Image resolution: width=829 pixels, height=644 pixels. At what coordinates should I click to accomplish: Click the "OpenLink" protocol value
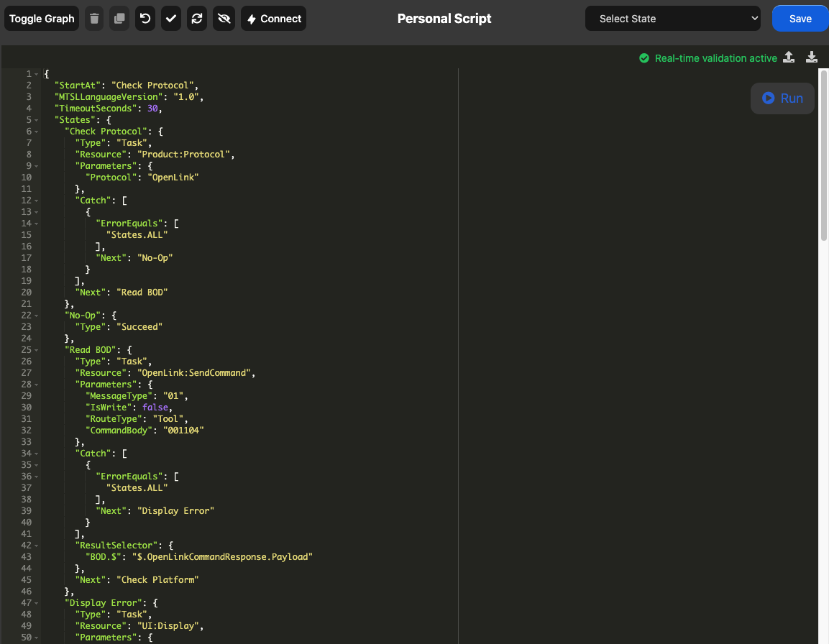(173, 178)
